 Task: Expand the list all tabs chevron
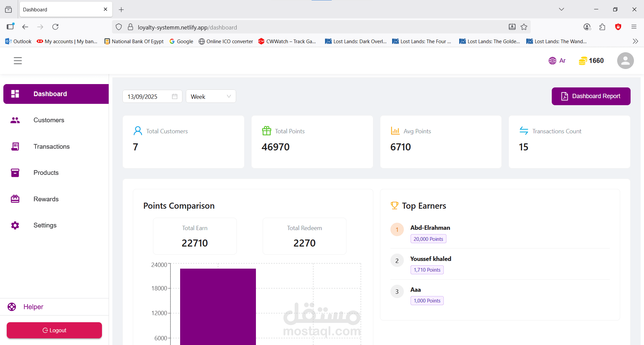click(561, 9)
